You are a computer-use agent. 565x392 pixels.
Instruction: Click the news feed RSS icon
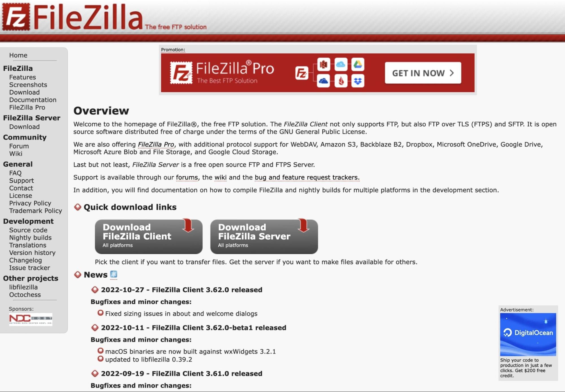coord(113,274)
